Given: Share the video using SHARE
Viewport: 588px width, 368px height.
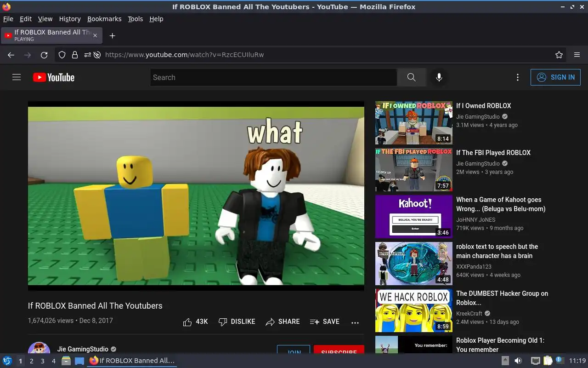Looking at the screenshot, I should click(x=283, y=322).
